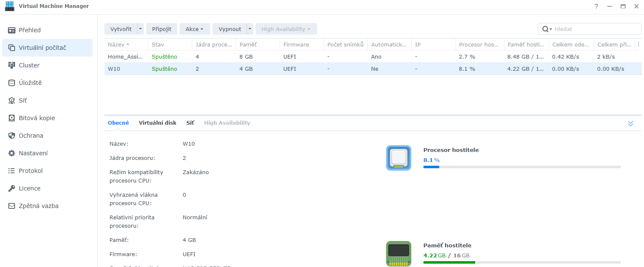Viewport: 644px width, 267px height.
Task: Click the Jádra proce… column header
Action: pos(214,44)
